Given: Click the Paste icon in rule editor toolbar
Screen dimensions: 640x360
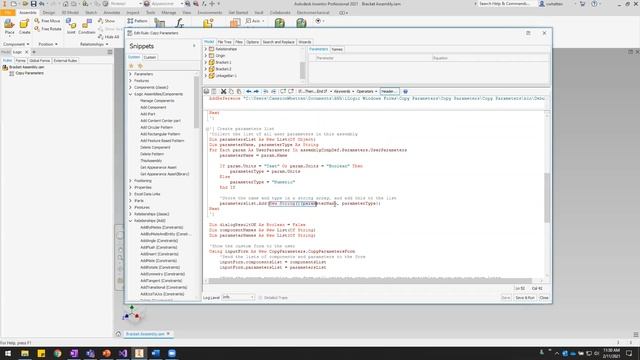Looking at the screenshot, I should tap(239, 91).
